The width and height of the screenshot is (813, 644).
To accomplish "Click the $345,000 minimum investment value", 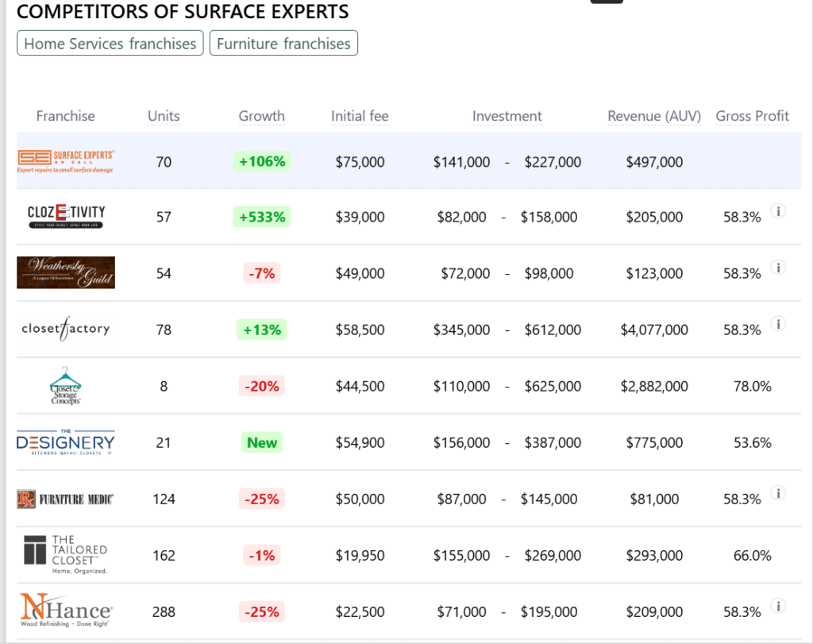I will pyautogui.click(x=461, y=330).
